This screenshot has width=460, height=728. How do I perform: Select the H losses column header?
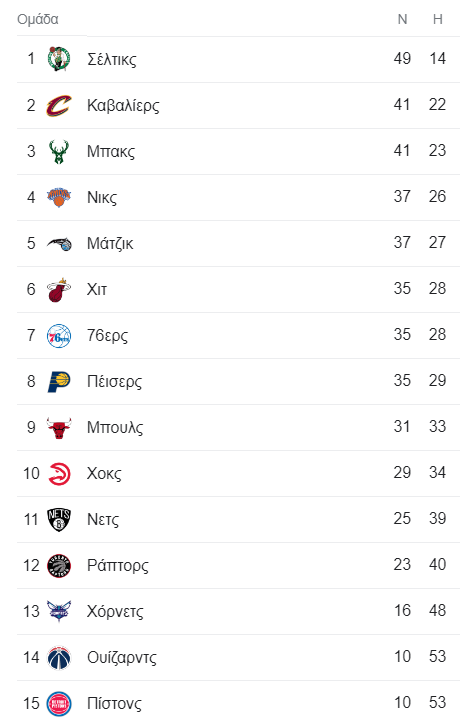click(x=438, y=19)
